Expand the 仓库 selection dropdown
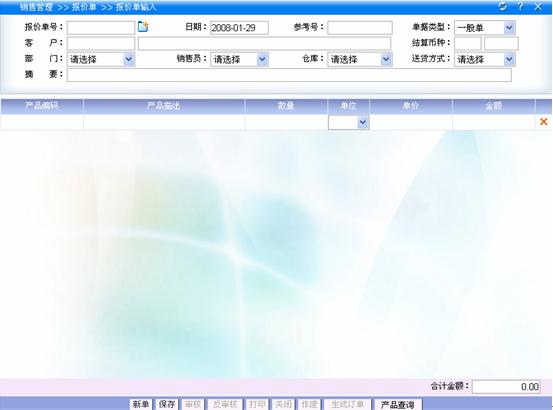 (360, 59)
